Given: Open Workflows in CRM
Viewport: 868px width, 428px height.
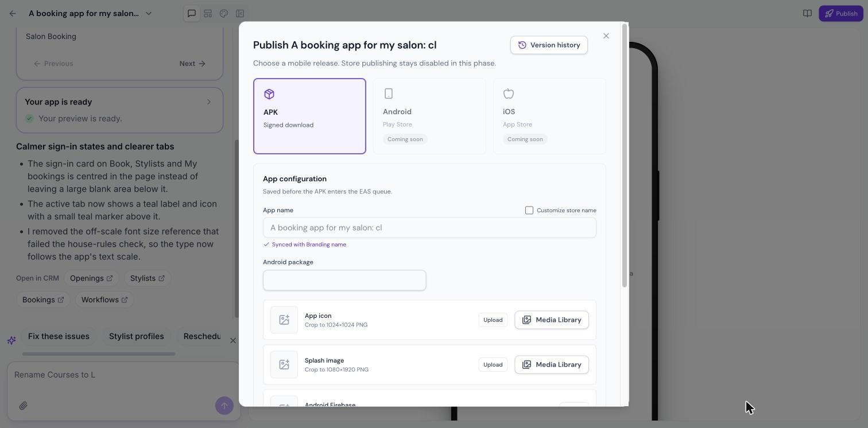Looking at the screenshot, I should (104, 299).
